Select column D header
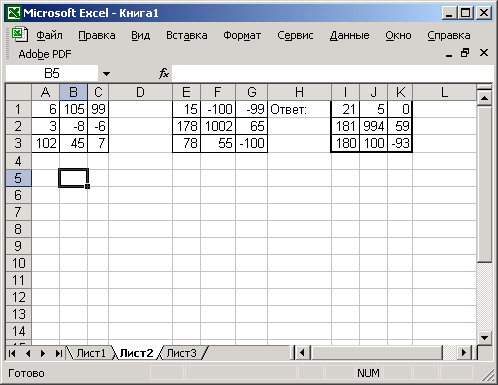498x385 pixels. [140, 92]
